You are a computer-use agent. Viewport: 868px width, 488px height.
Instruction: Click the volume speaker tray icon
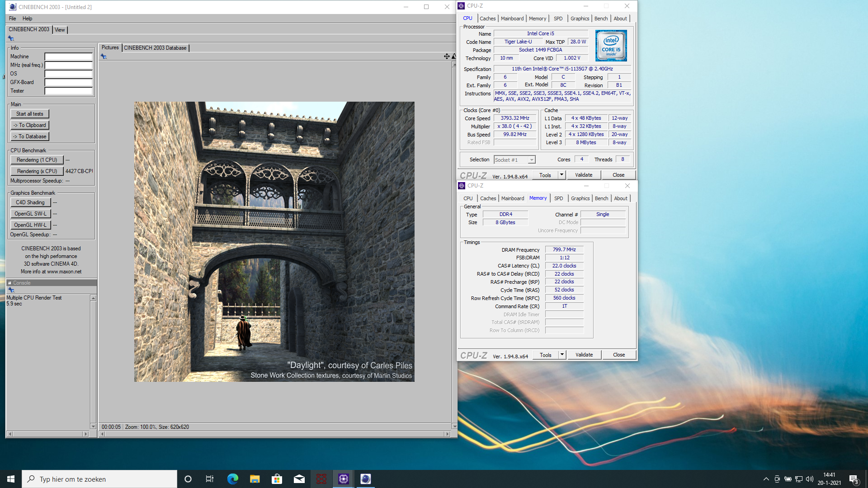coord(810,479)
